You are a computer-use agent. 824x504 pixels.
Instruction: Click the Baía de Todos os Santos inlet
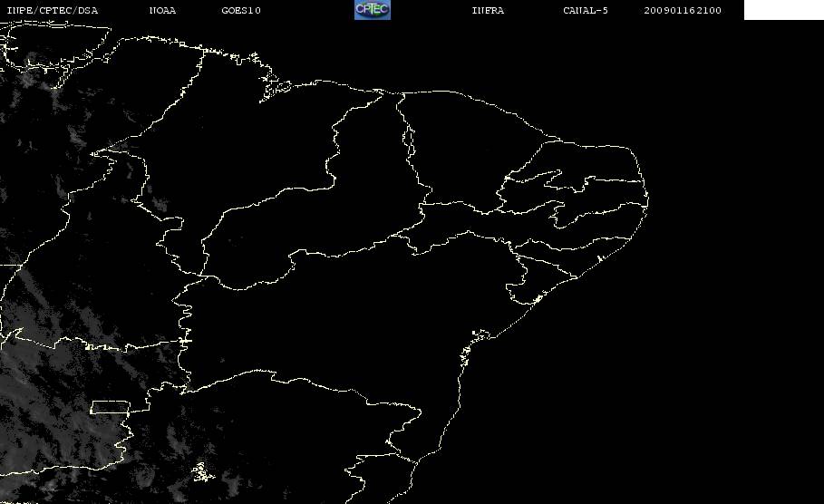coord(467,351)
